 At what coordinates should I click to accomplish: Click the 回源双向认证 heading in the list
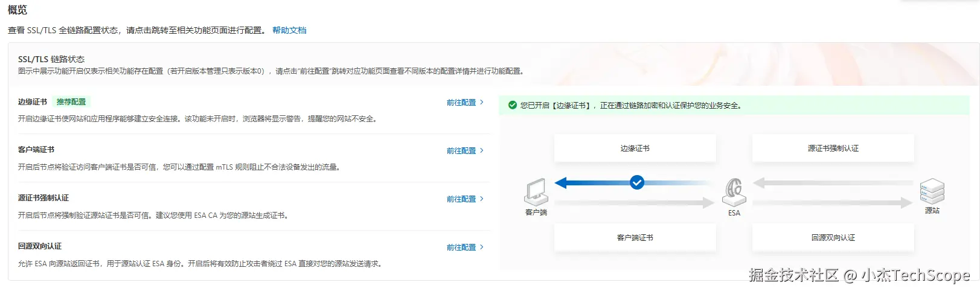(40, 246)
